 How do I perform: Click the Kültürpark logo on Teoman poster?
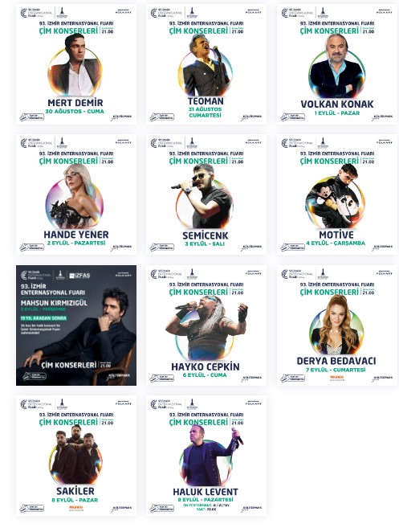coord(251,117)
